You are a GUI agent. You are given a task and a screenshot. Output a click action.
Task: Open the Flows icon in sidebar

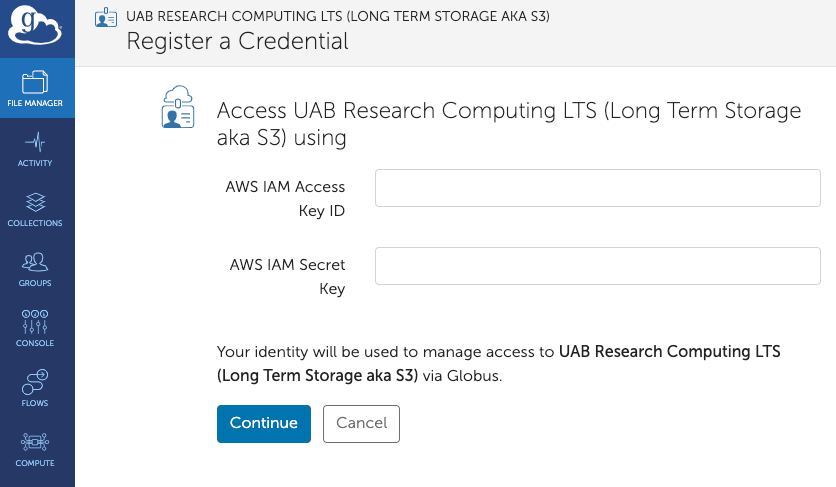36,382
